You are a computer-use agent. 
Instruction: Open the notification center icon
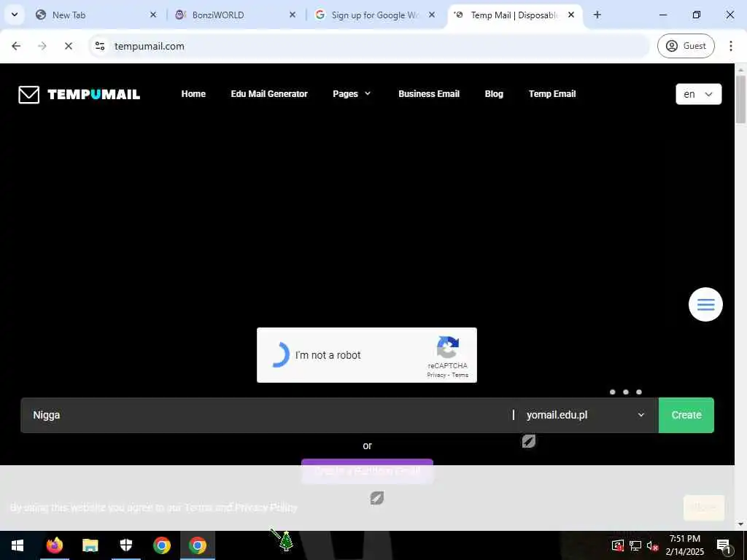tap(724, 545)
